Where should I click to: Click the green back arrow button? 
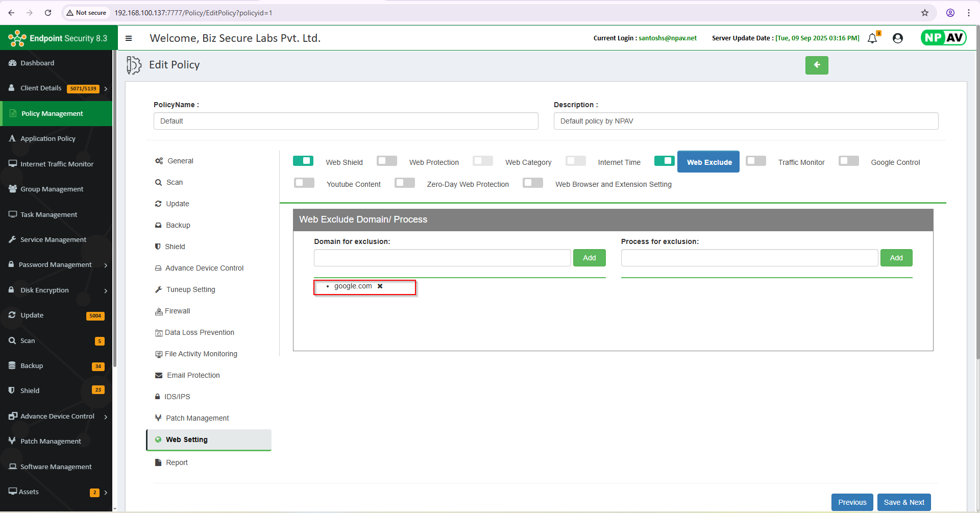[x=817, y=65]
